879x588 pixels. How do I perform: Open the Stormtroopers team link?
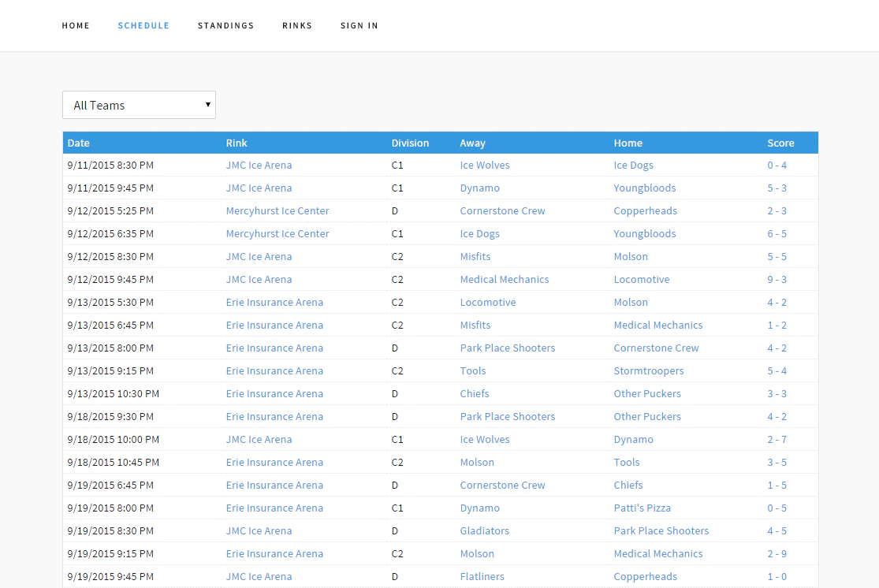(x=649, y=370)
